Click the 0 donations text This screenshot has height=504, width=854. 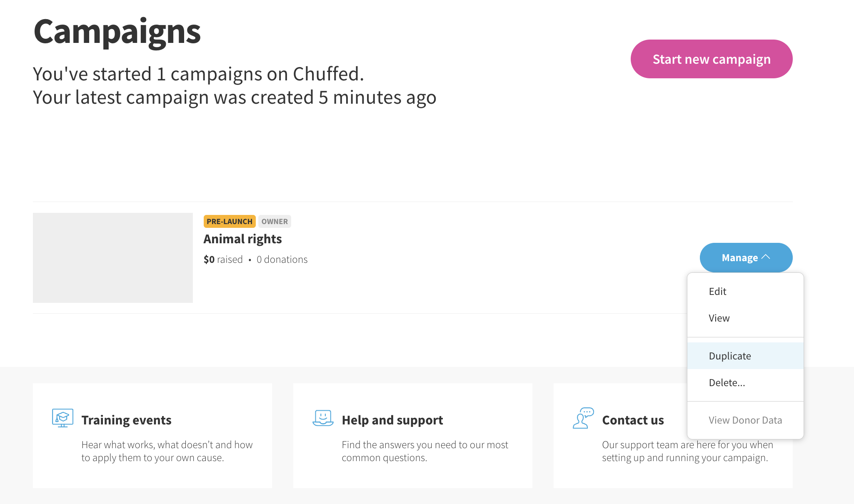click(x=282, y=259)
